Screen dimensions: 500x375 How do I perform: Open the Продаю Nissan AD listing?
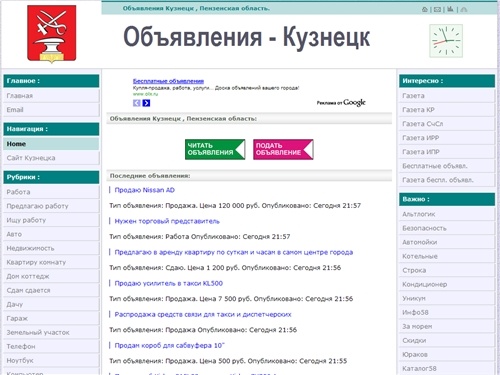[x=145, y=190]
